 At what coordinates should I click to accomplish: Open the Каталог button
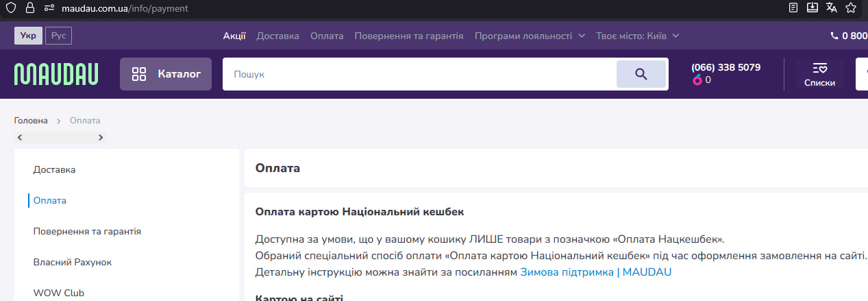pos(167,74)
